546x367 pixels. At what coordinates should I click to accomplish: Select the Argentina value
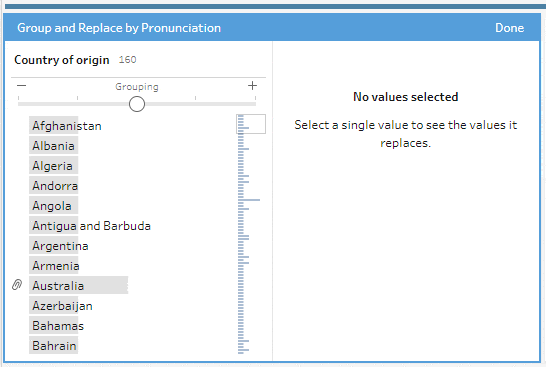tap(60, 246)
